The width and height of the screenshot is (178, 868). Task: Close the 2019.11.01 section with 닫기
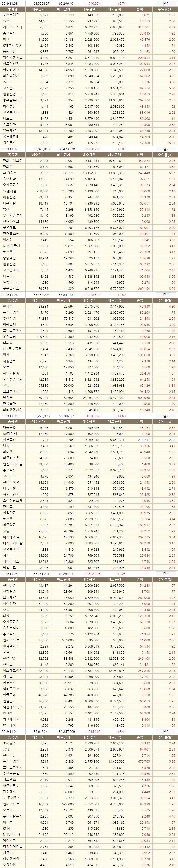(166, 732)
